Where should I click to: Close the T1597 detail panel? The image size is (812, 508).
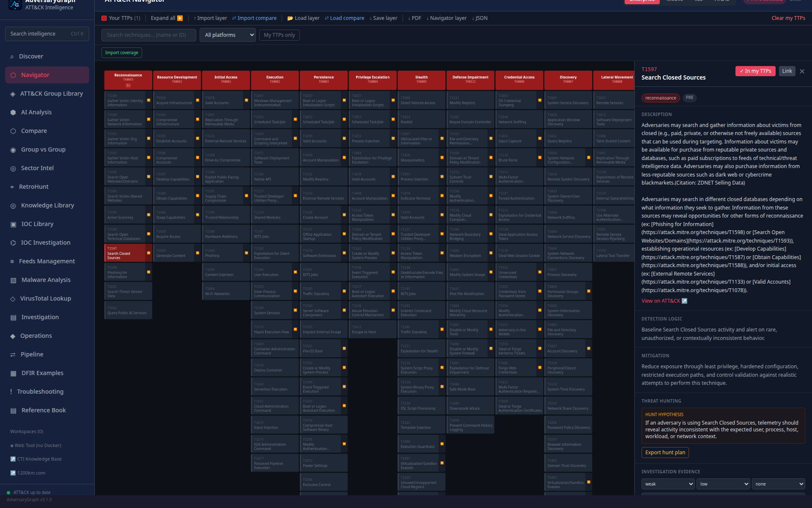pos(802,72)
